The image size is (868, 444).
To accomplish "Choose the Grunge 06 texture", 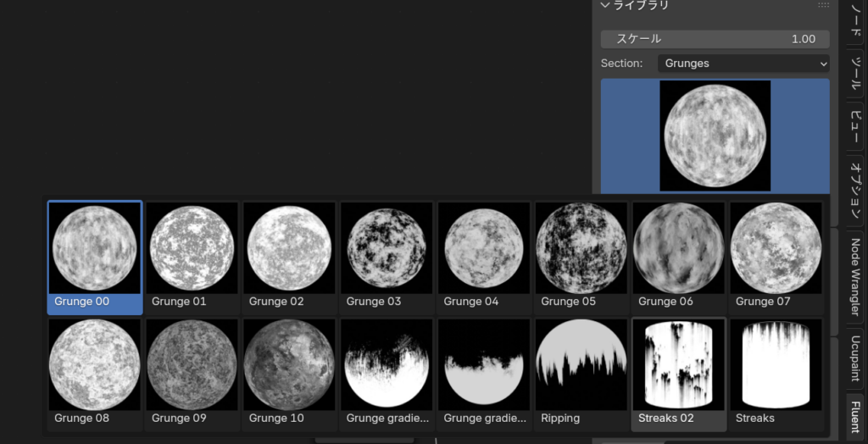I will click(x=678, y=248).
